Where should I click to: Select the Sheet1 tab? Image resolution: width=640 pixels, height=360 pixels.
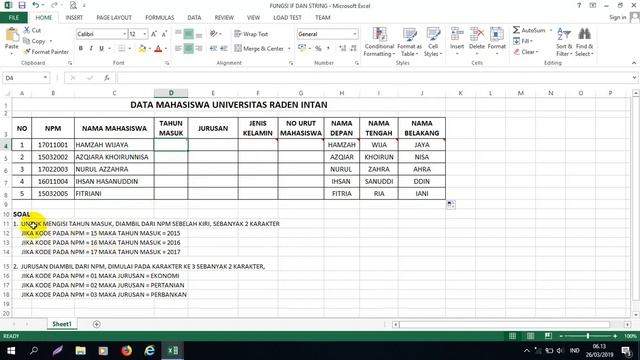62,324
